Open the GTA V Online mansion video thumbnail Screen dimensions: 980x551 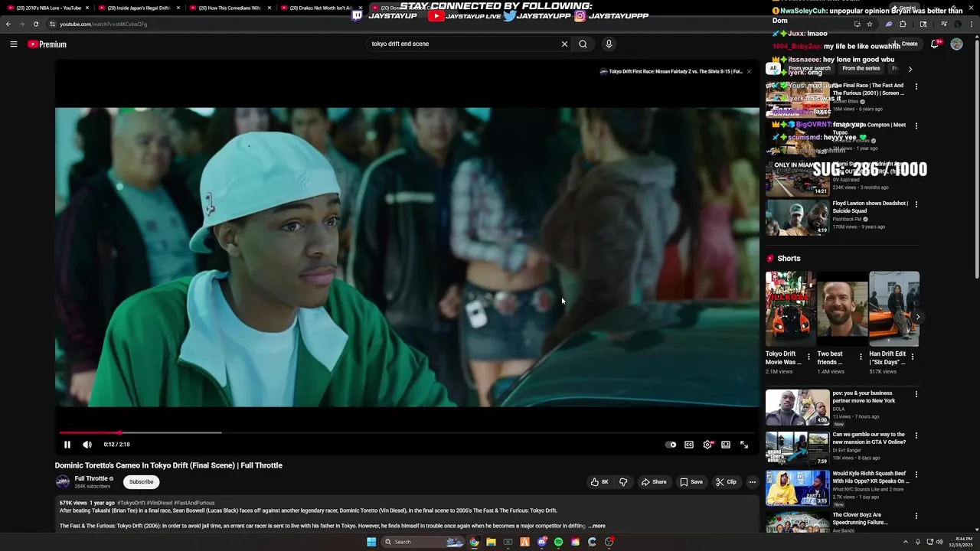(797, 448)
